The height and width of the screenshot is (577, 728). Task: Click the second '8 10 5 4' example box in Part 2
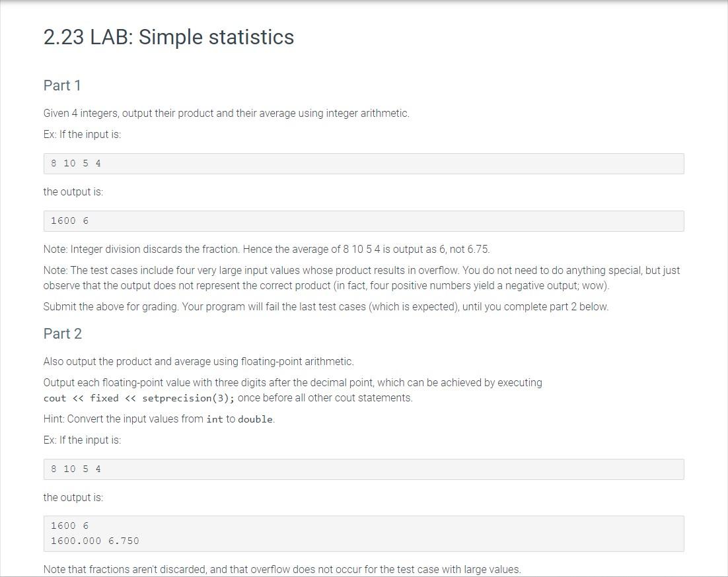pos(363,469)
